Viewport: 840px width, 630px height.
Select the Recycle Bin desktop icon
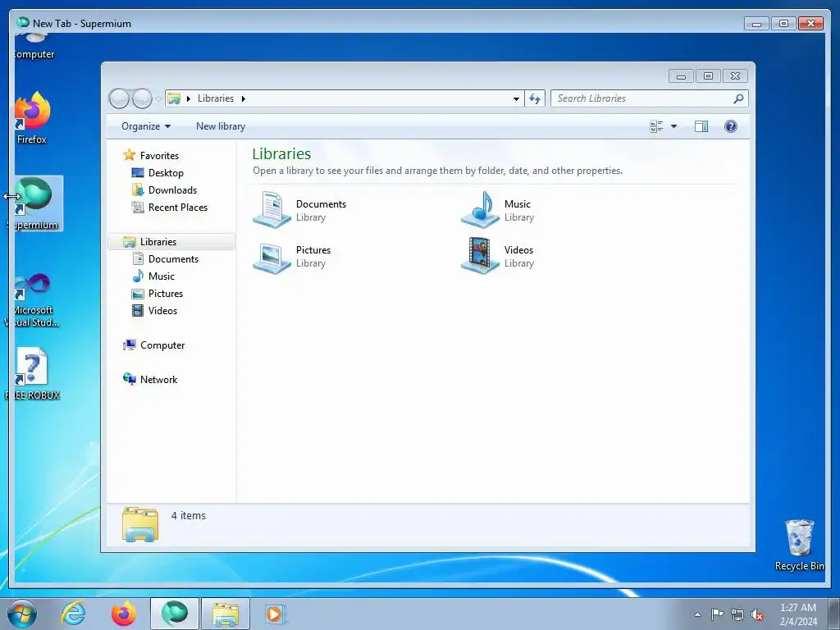pos(799,546)
